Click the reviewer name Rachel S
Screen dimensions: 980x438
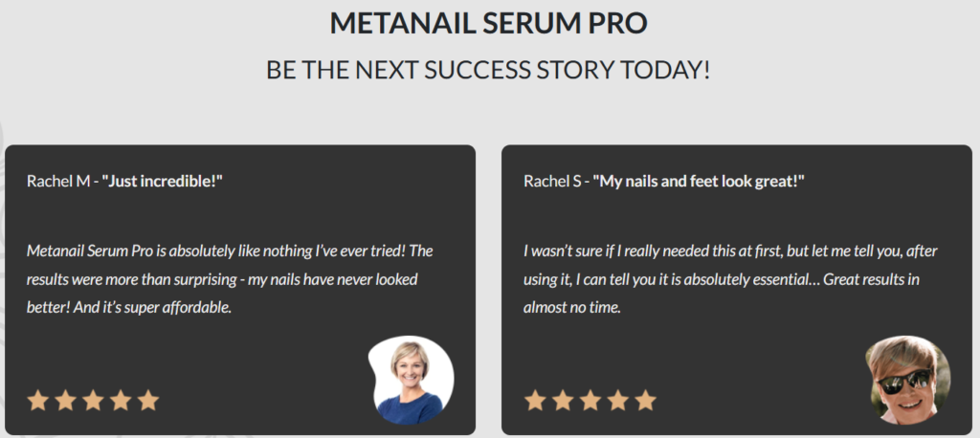[x=555, y=181]
